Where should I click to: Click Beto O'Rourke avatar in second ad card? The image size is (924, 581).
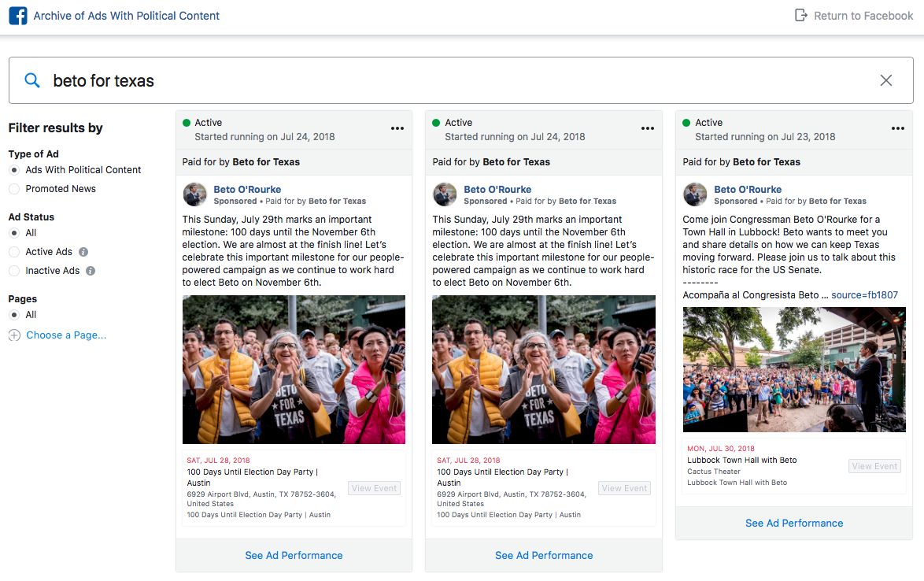tap(445, 194)
